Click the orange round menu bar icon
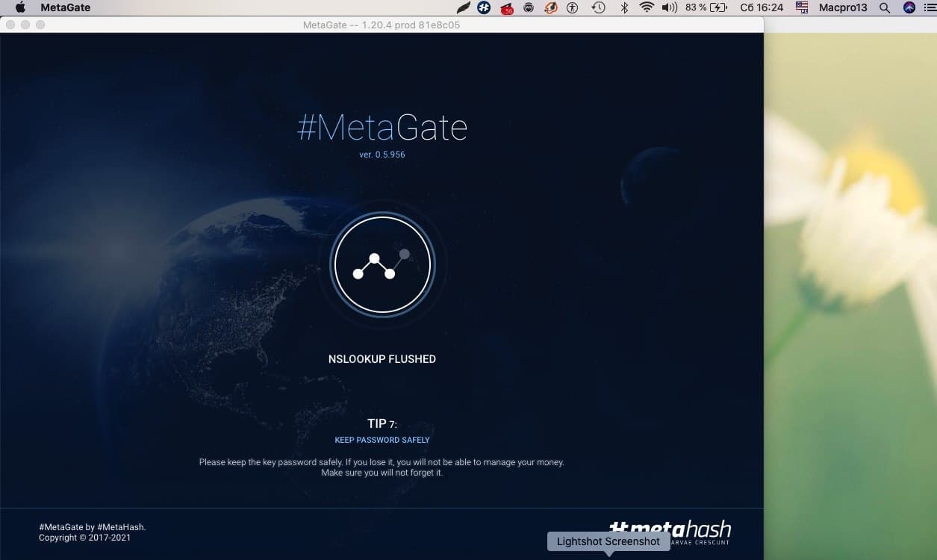 (x=551, y=7)
